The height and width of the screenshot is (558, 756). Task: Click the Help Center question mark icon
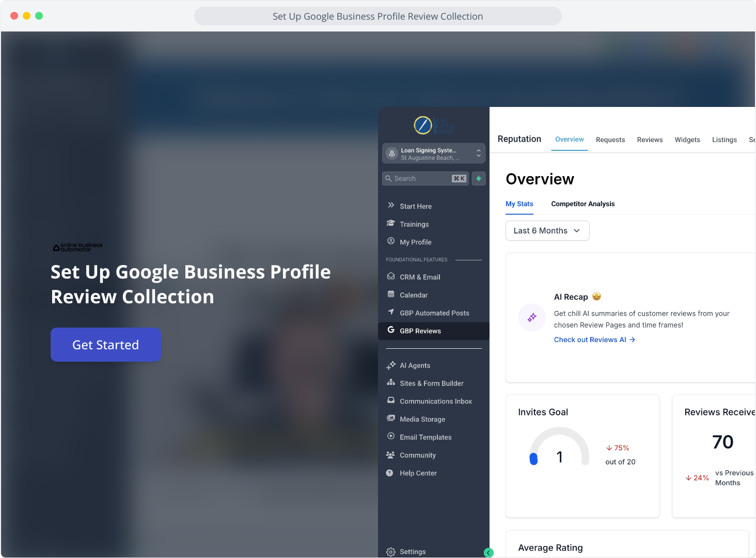390,473
